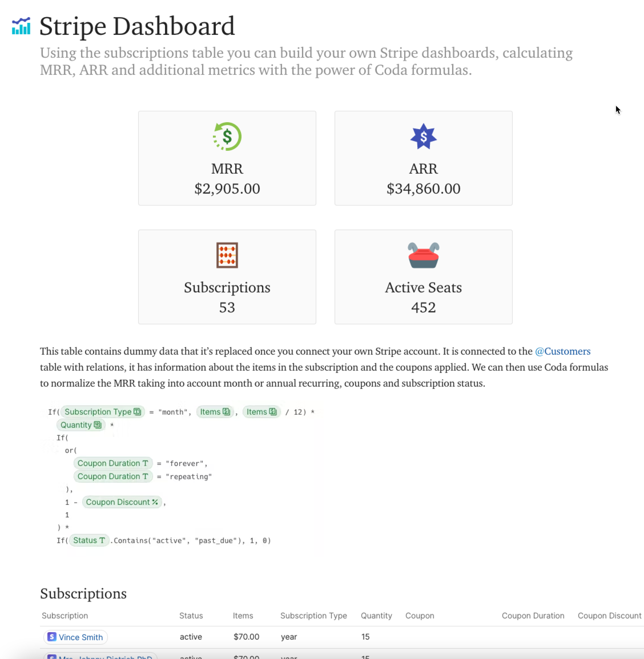This screenshot has width=644, height=659.
Task: Click the Active Seats seat icon
Action: point(423,255)
